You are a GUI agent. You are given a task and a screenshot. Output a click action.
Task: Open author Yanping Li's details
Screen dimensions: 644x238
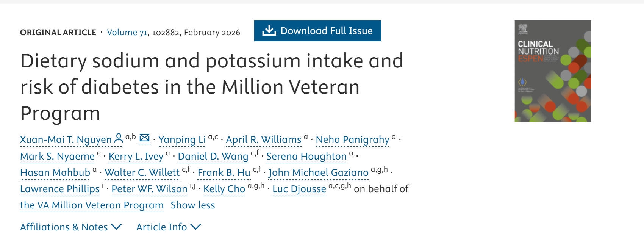click(x=182, y=140)
